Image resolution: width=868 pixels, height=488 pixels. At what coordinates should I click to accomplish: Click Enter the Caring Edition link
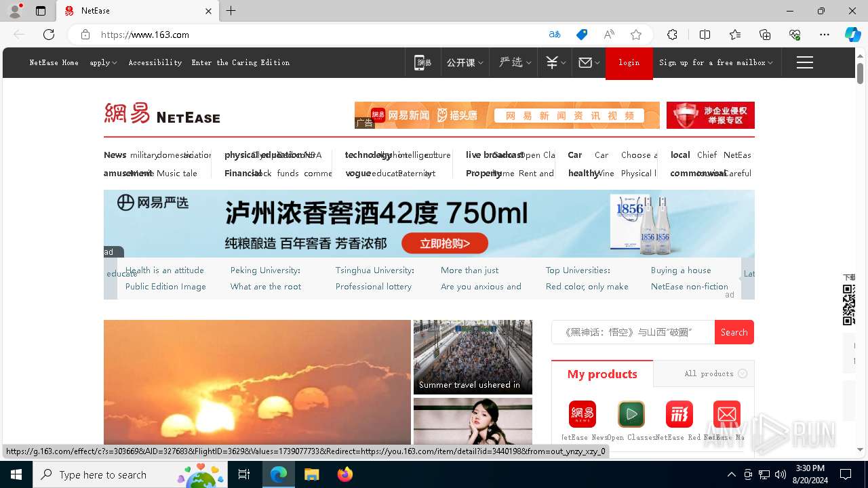pyautogui.click(x=241, y=62)
